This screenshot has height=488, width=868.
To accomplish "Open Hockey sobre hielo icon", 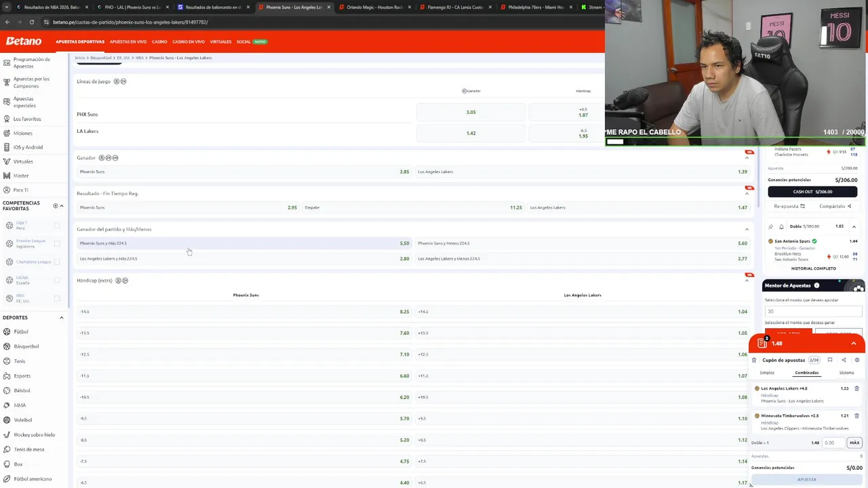I will click(x=7, y=434).
